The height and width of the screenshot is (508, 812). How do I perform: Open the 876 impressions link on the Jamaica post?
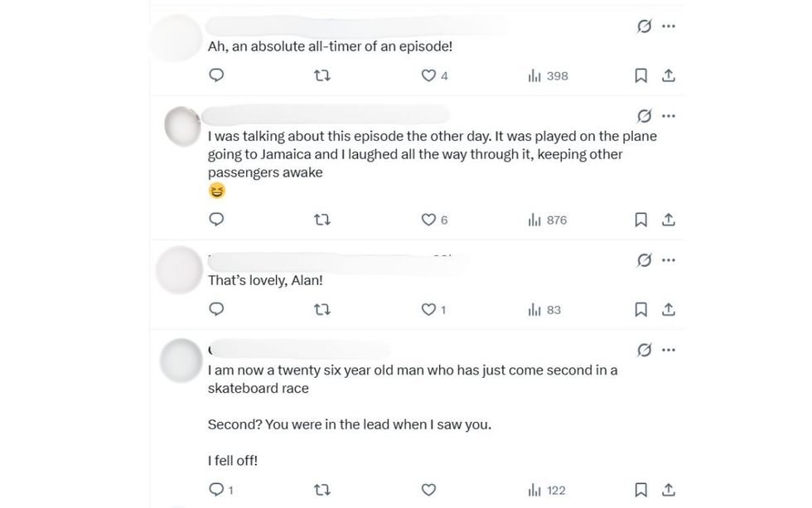click(549, 220)
